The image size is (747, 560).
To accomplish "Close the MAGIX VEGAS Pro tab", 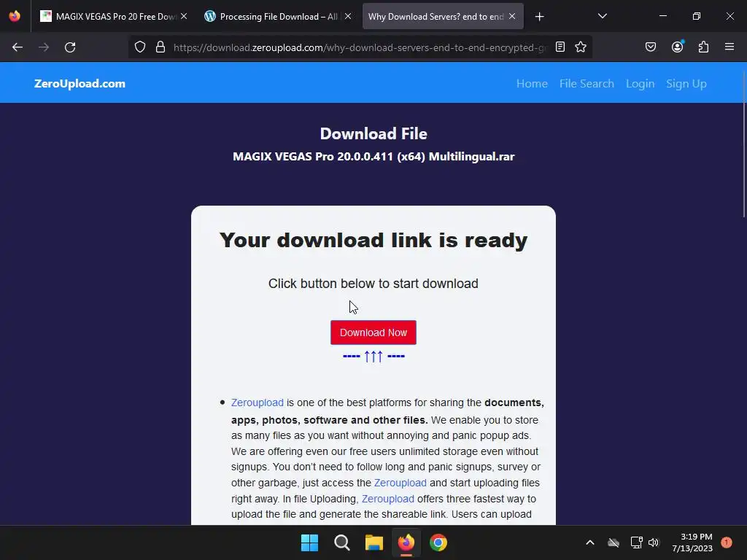I will tap(184, 17).
